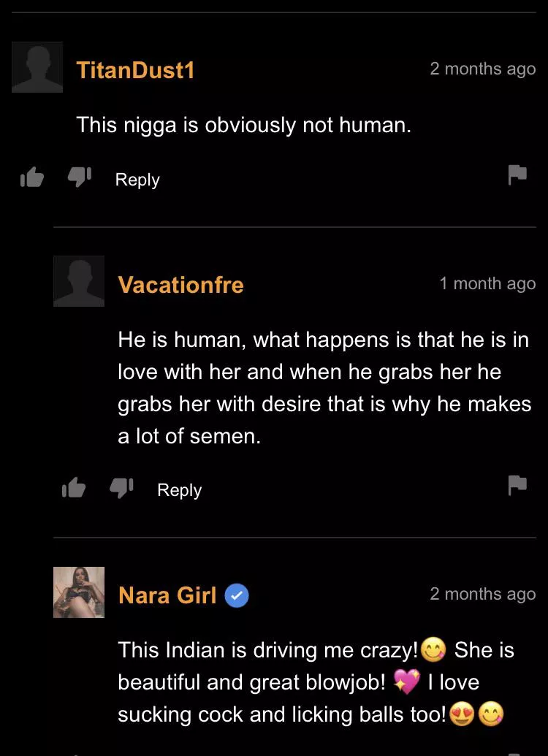Click the verified badge next to Nara Girl
Viewport: 548px width, 756px height.
[237, 595]
